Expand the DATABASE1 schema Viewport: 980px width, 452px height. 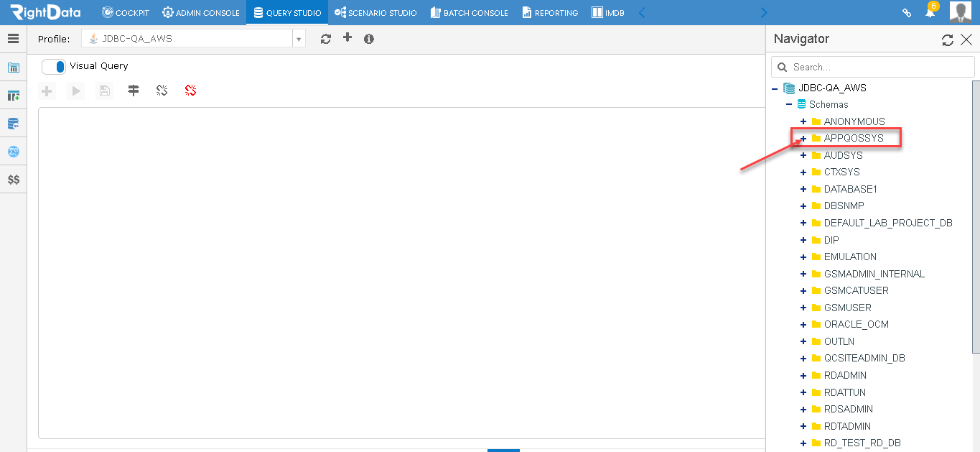(803, 189)
